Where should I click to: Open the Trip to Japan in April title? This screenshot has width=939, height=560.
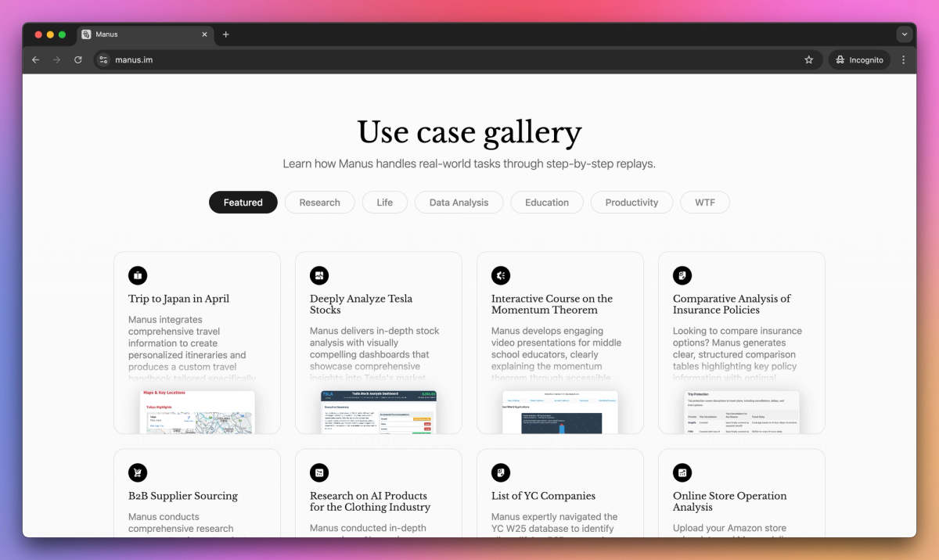coord(178,299)
